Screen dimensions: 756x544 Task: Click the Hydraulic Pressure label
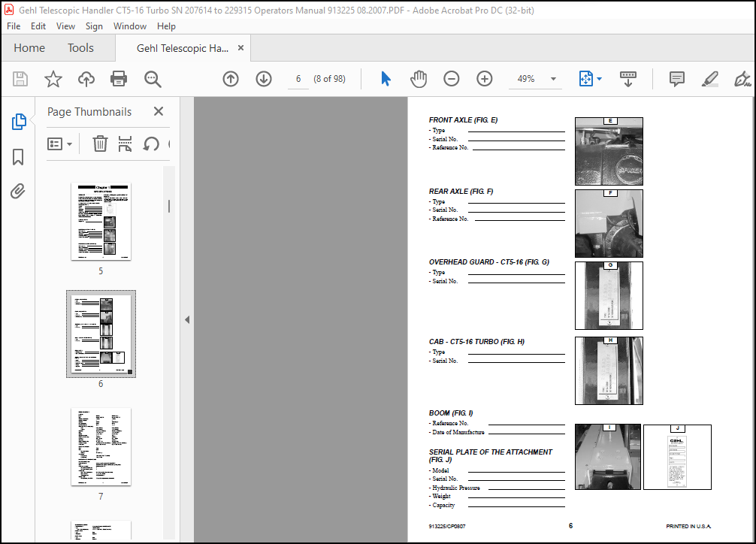(456, 488)
